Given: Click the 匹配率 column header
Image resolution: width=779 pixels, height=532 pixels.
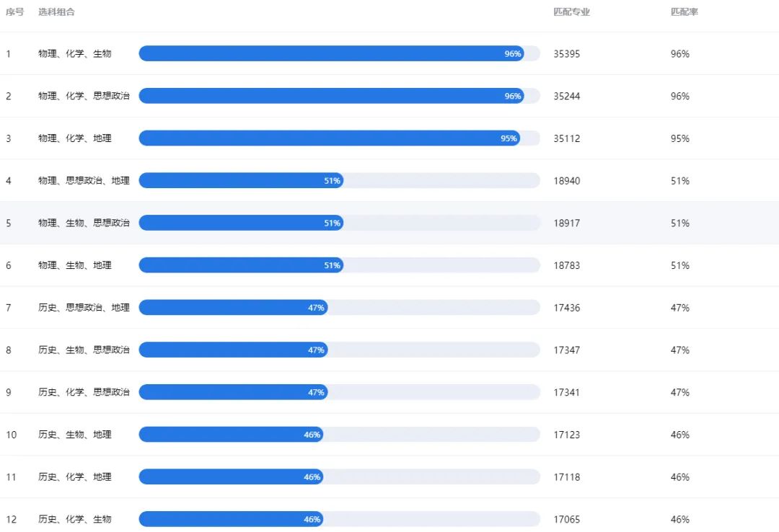Looking at the screenshot, I should pos(684,12).
